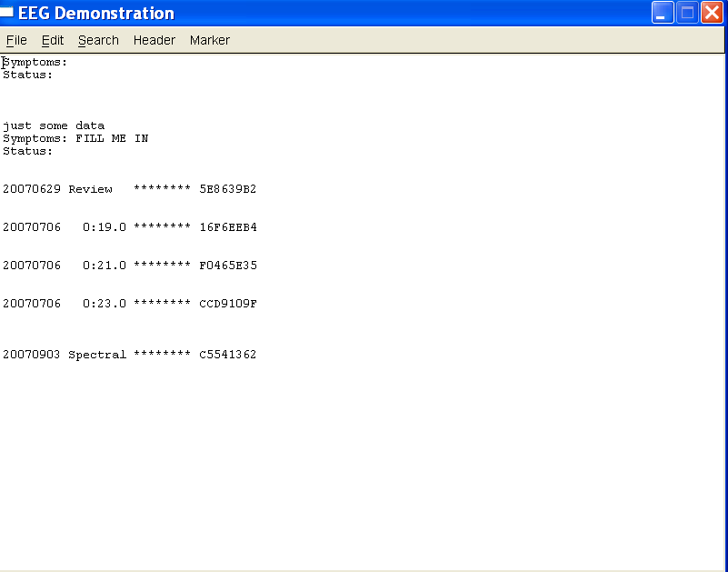Screen dimensions: 728x572
Task: Click the 0:21.0 timestamp entry
Action: coord(105,266)
